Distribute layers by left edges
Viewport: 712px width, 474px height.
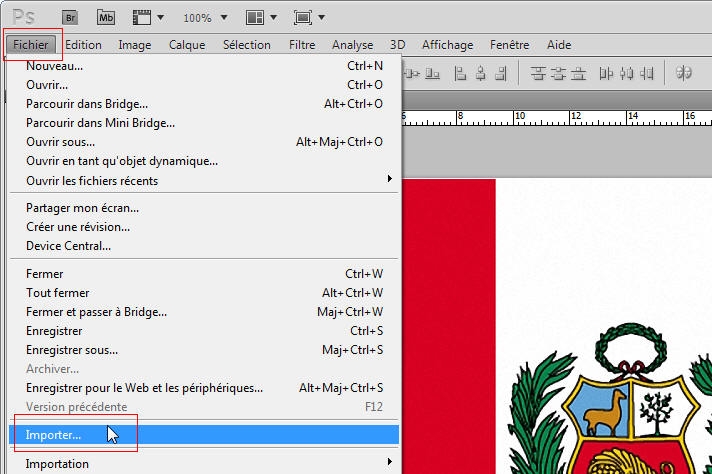[x=606, y=73]
